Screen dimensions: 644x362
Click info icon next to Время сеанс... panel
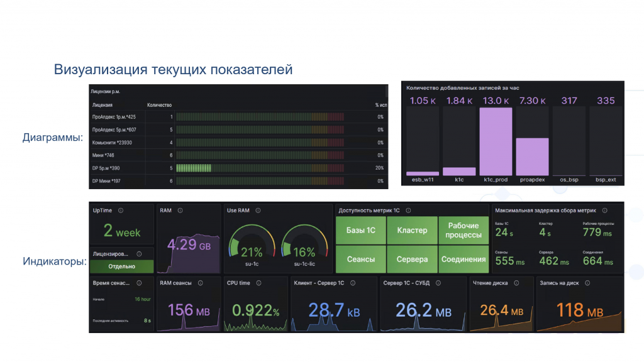tap(139, 283)
